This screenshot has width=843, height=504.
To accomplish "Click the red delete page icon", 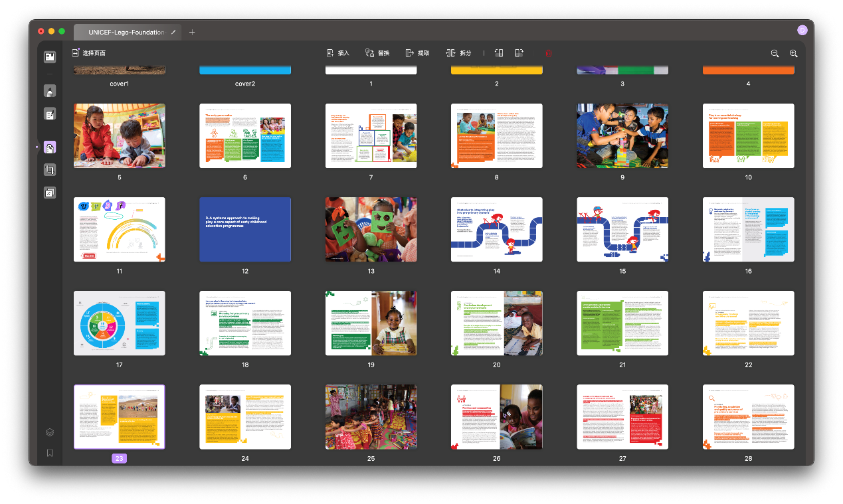I will (x=548, y=53).
